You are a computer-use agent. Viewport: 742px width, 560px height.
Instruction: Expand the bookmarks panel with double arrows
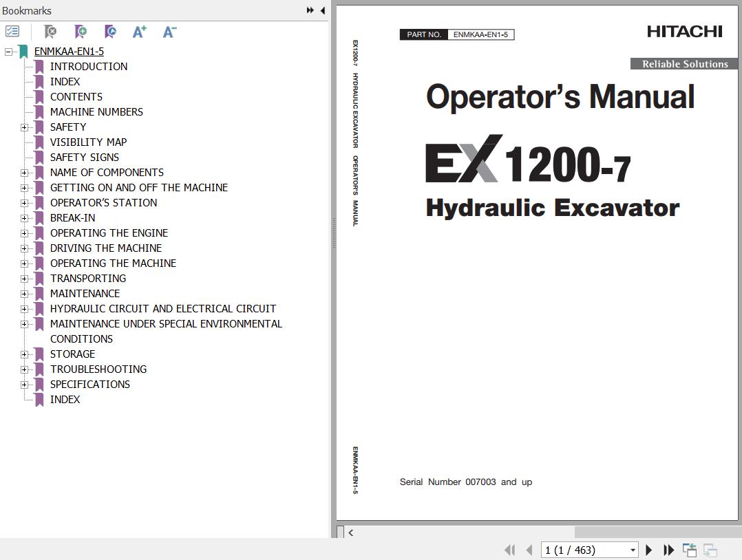tap(310, 10)
